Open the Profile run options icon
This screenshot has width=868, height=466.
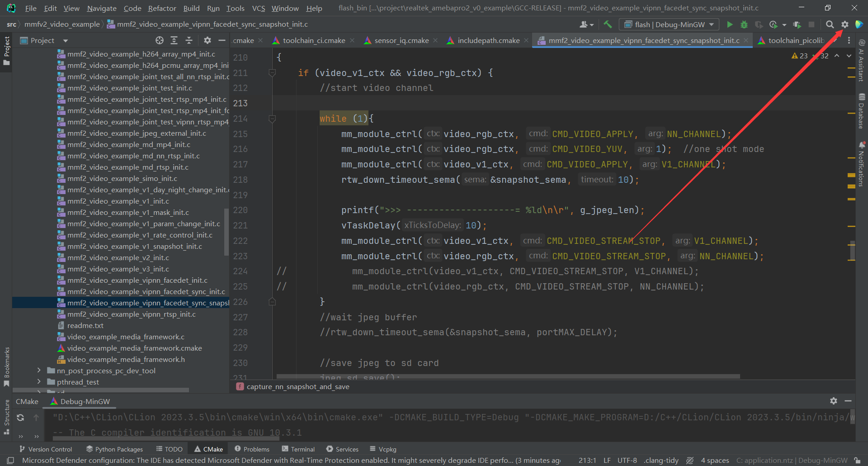(x=774, y=24)
